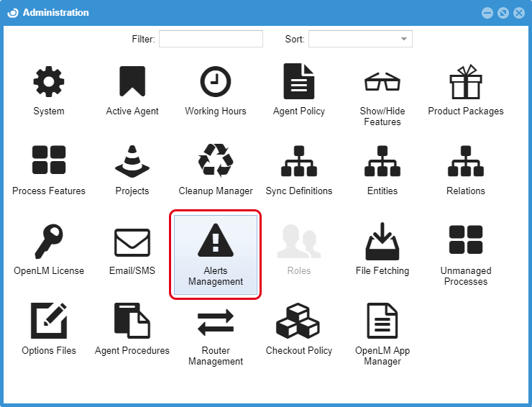Click the Filter text field
This screenshot has height=407, width=532.
[x=211, y=39]
